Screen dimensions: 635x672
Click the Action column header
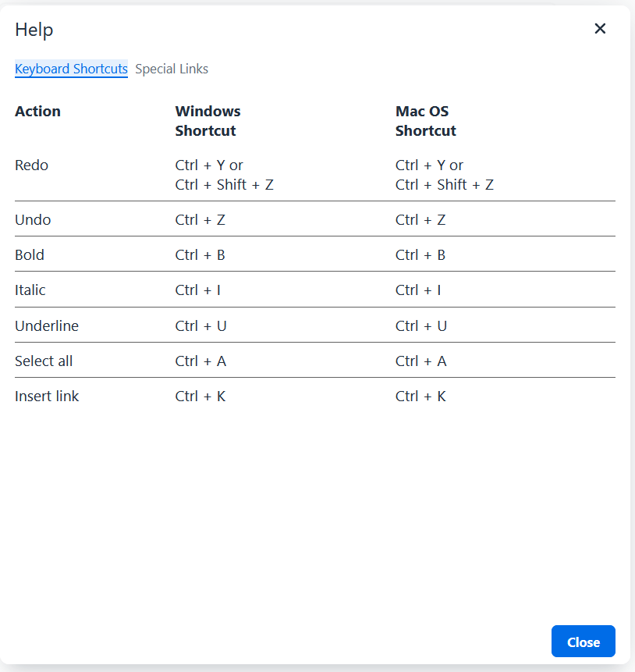click(x=37, y=111)
